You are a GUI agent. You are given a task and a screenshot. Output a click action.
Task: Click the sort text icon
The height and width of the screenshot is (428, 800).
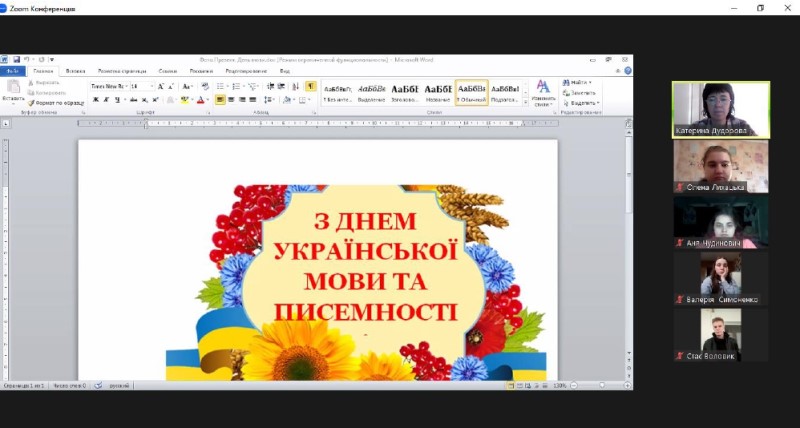click(295, 86)
